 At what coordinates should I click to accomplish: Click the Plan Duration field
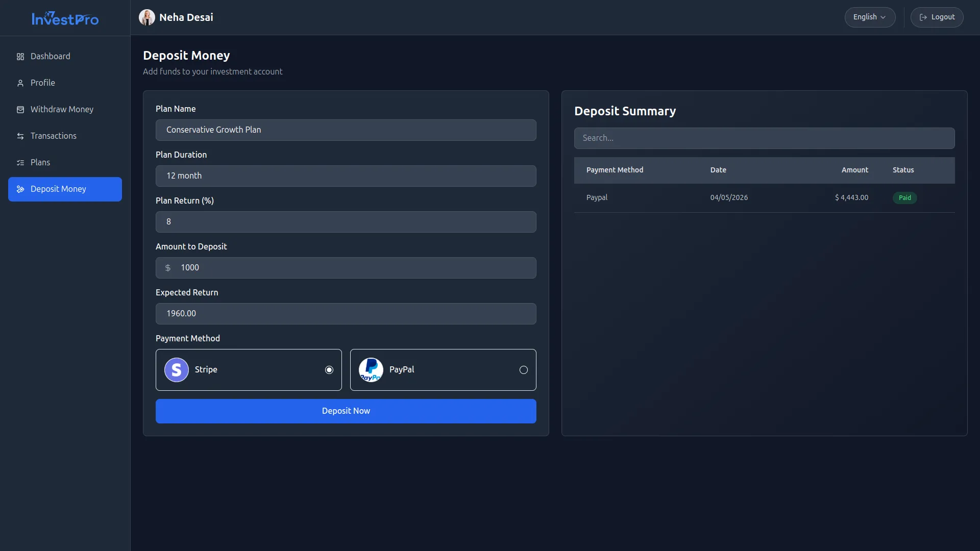pyautogui.click(x=346, y=176)
